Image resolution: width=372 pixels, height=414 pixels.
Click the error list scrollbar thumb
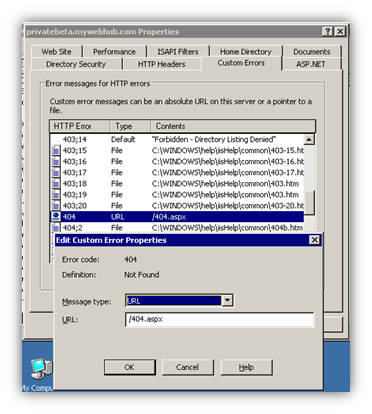tap(309, 202)
